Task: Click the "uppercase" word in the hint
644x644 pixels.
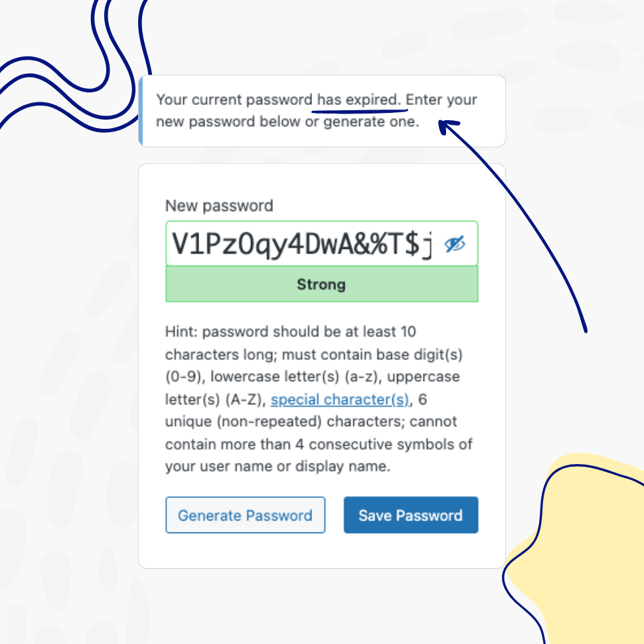Action: (x=423, y=377)
